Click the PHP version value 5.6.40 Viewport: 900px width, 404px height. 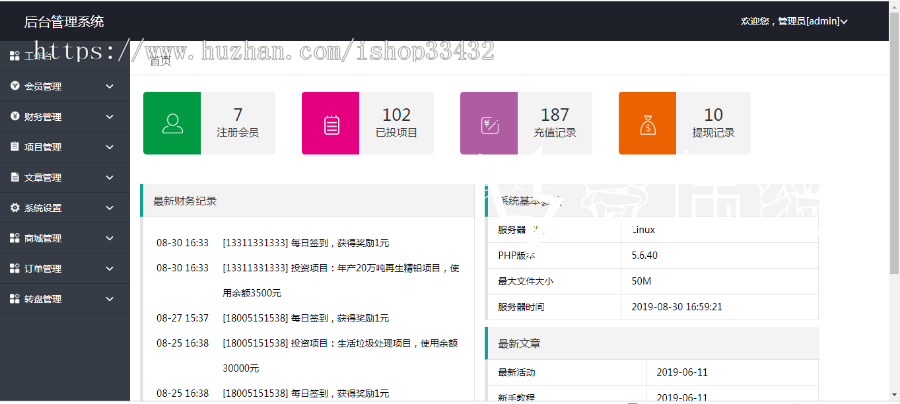click(645, 255)
